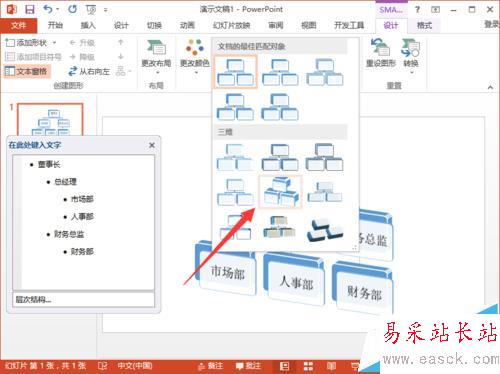Open the org chart layout dropdown

123,71
